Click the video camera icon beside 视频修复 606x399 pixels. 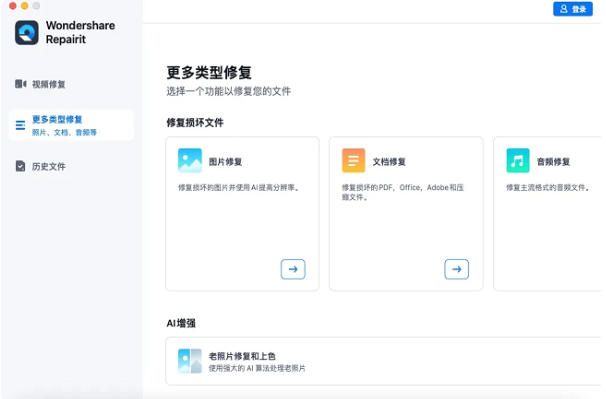pyautogui.click(x=20, y=84)
